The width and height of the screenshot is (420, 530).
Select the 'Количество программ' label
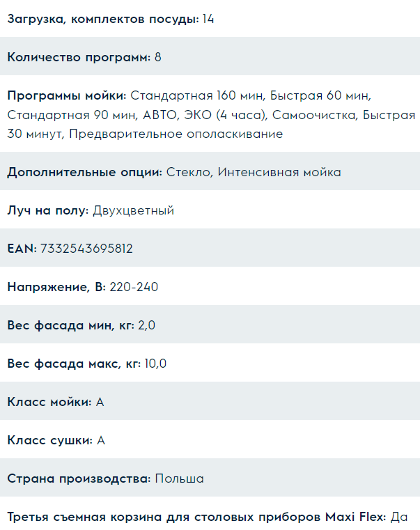tap(79, 57)
